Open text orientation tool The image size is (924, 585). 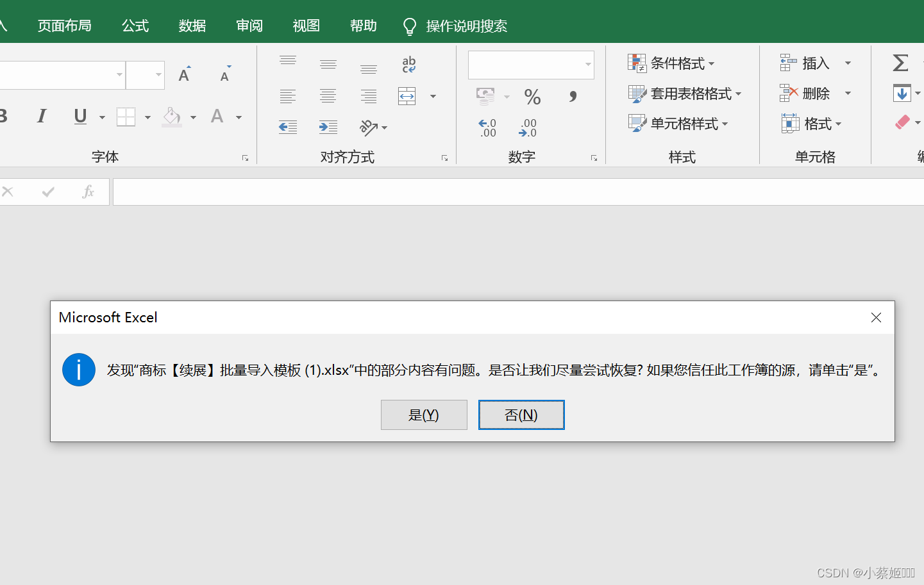[373, 128]
